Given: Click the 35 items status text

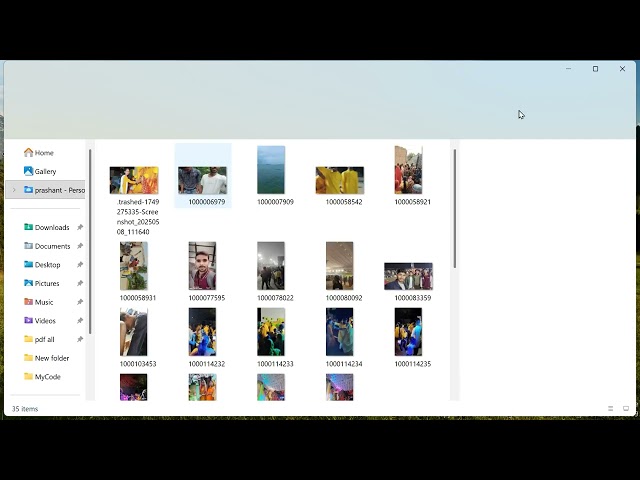Looking at the screenshot, I should (25, 409).
